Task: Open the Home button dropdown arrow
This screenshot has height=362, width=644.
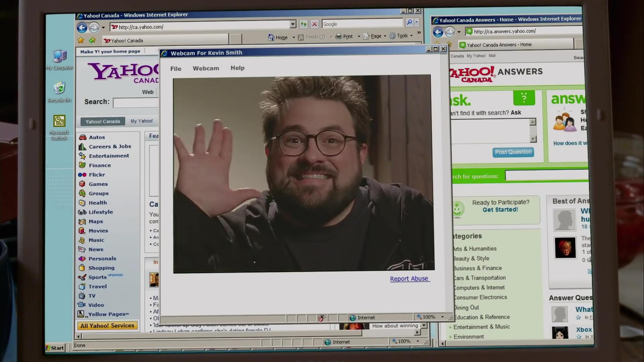Action: click(x=293, y=37)
